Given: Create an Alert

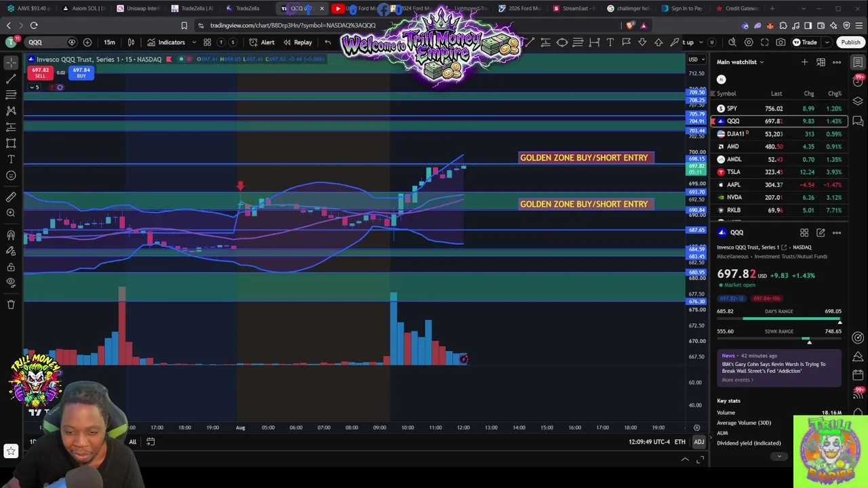Looking at the screenshot, I should pyautogui.click(x=262, y=42).
